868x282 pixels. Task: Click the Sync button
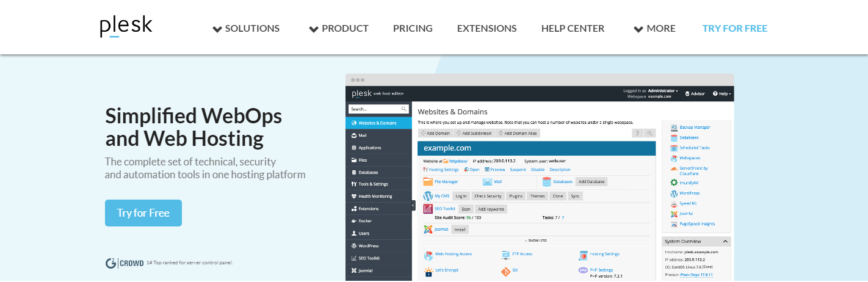pos(575,196)
